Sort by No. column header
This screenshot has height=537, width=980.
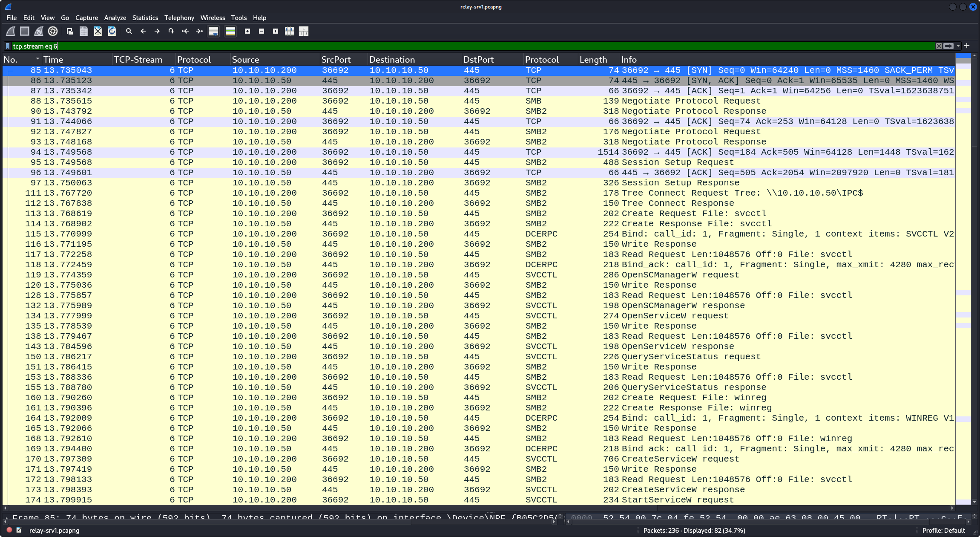pyautogui.click(x=21, y=60)
